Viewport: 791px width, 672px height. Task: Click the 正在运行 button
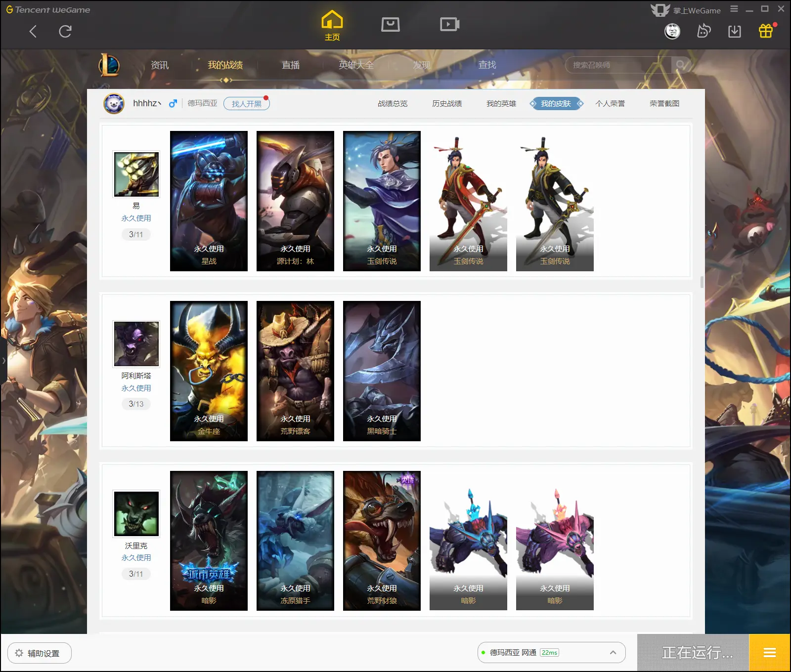point(693,653)
